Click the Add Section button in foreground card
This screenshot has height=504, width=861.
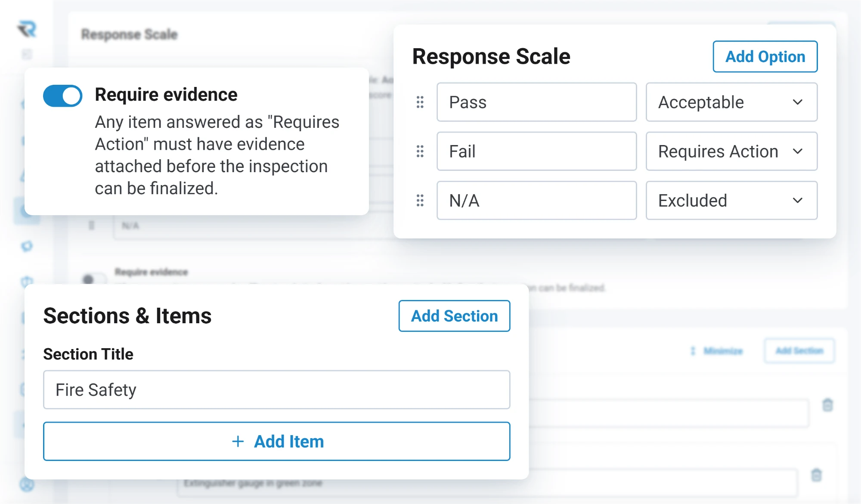tap(454, 316)
